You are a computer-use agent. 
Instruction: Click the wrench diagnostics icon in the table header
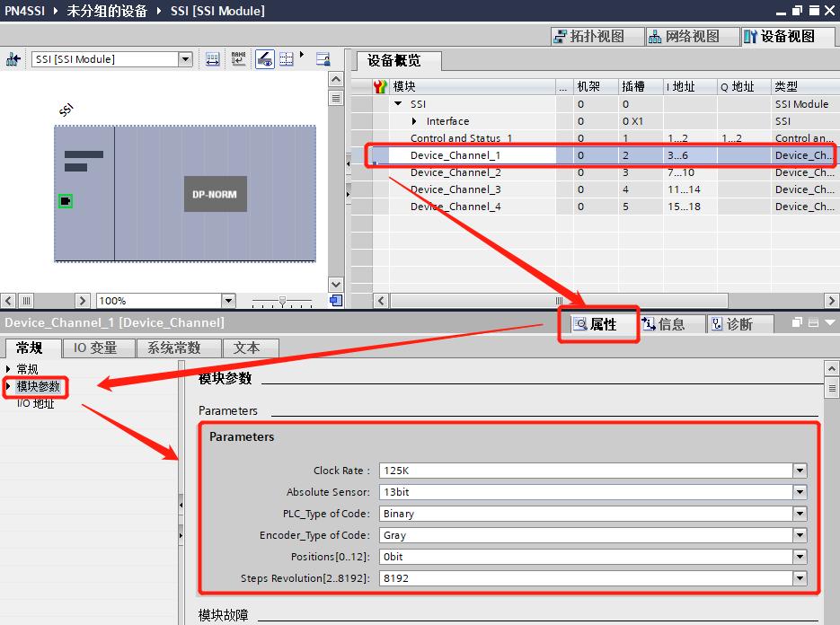tap(380, 86)
